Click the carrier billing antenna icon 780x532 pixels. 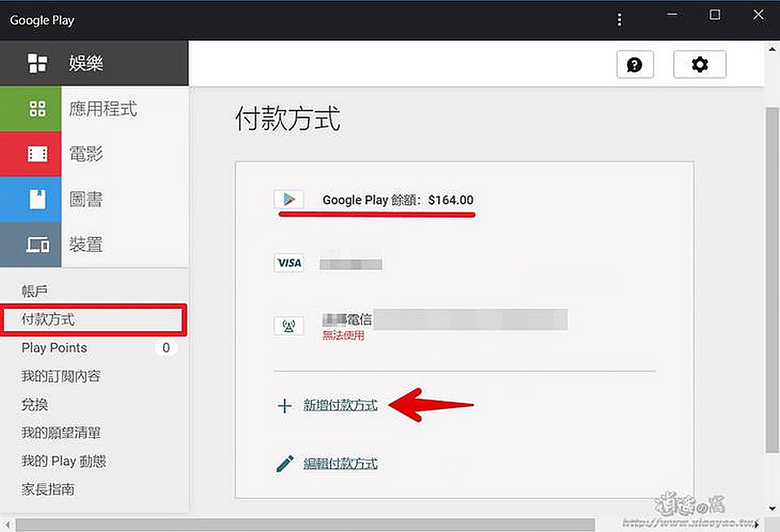(x=289, y=326)
